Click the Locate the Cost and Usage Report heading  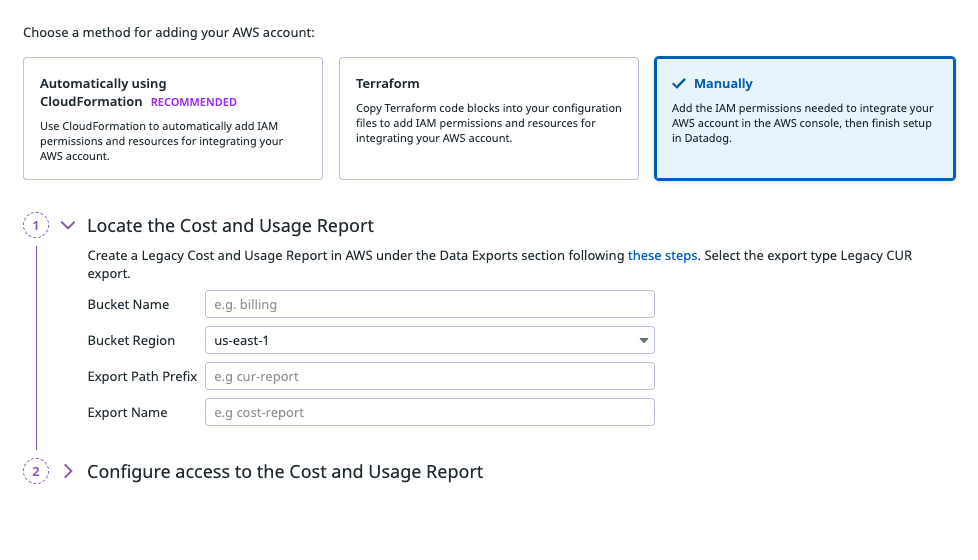pyautogui.click(x=230, y=226)
